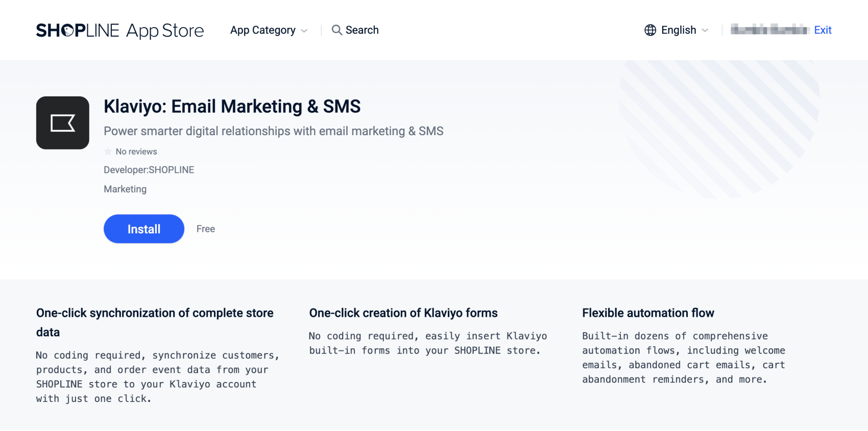Open the App Category menu

coord(263,30)
